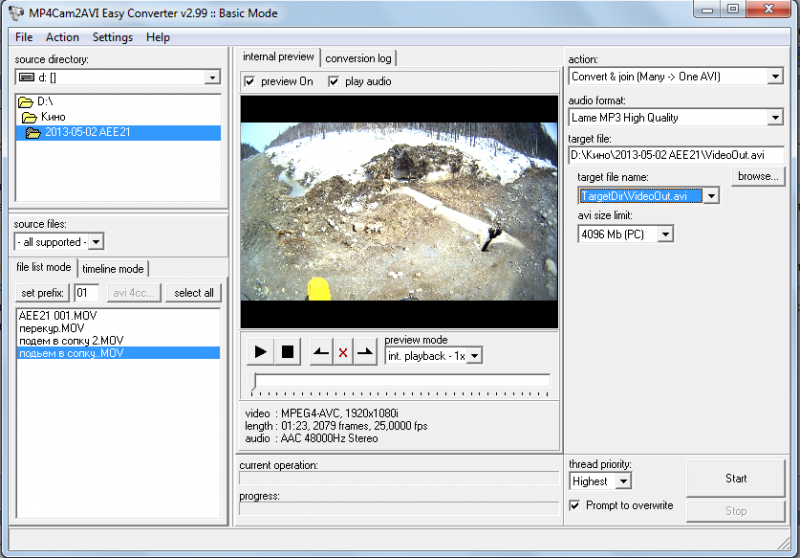Disable the play audio checkbox
The image size is (800, 558).
click(334, 81)
